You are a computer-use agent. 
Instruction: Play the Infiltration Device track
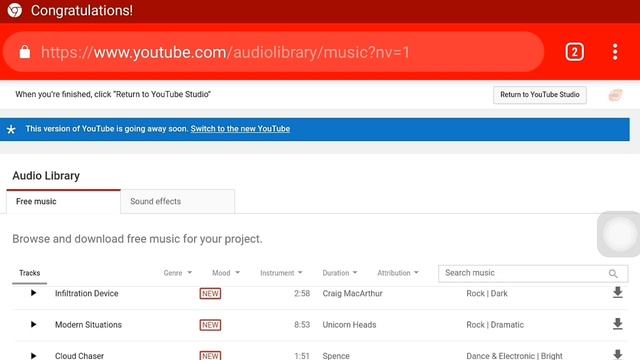[33, 293]
